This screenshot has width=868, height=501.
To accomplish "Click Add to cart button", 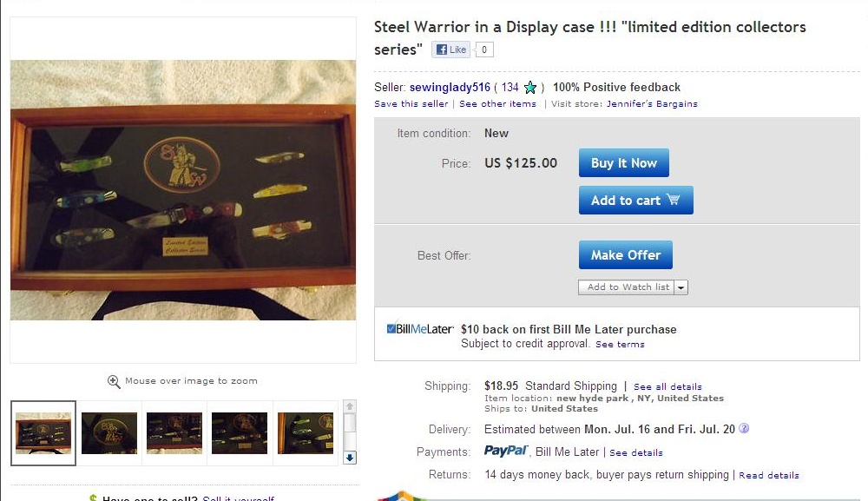I will (x=636, y=201).
